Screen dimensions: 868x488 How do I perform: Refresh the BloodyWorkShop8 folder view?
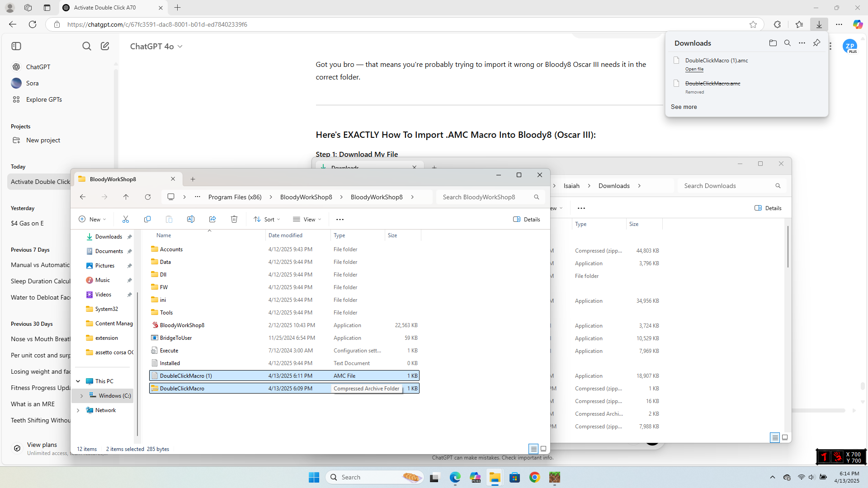(148, 197)
